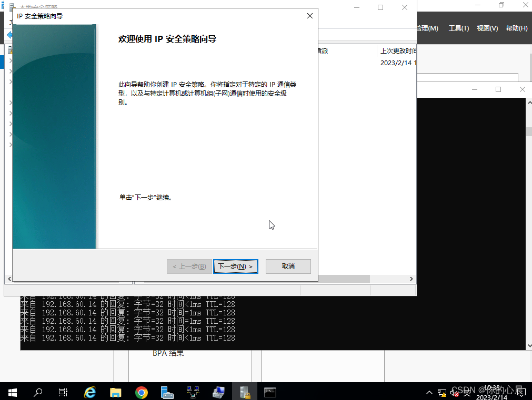Open the computer-and-toolbox taskbar icon
Screen dimensions: 532x400
218,392
